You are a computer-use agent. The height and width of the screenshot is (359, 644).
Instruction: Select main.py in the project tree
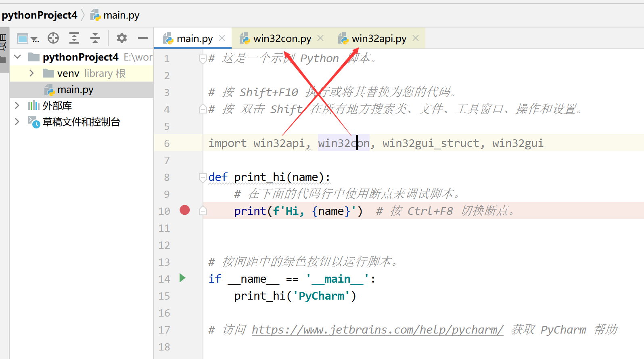[82, 90]
